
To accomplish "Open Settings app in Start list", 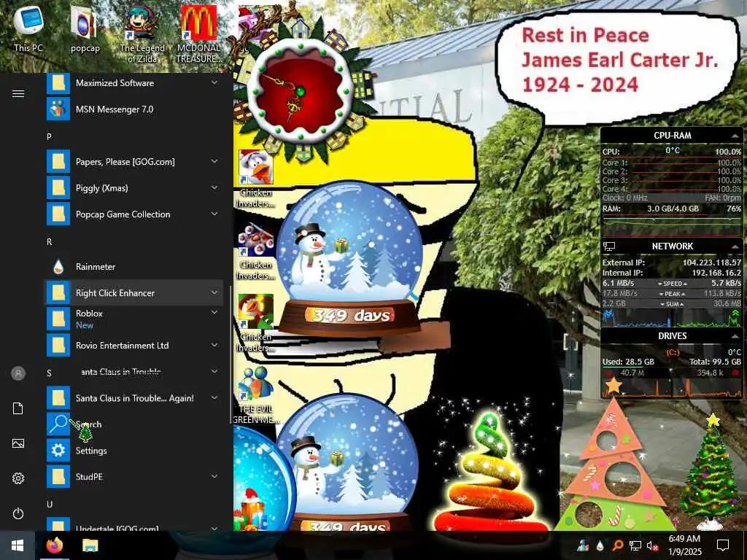I will 134,451.
